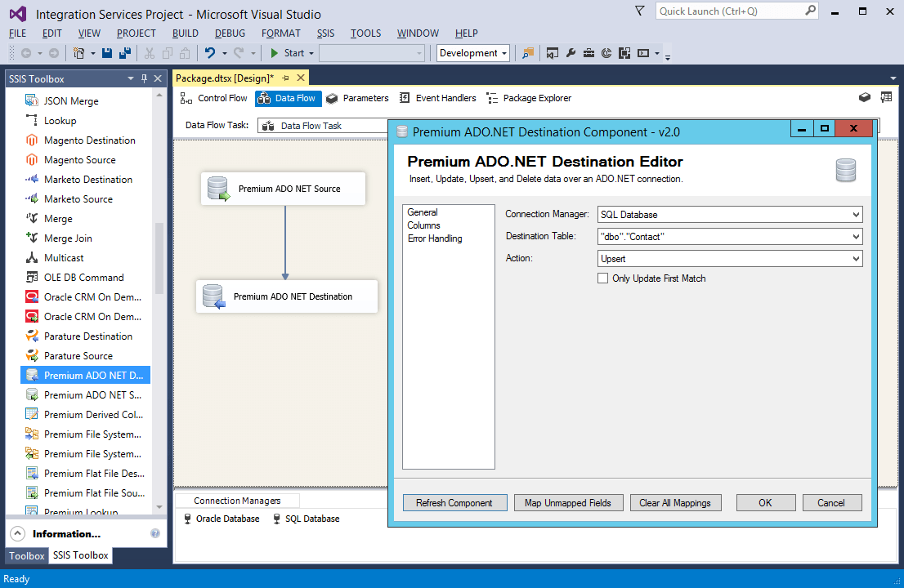
Task: Open the SQL Database connection manager
Action: [307, 519]
